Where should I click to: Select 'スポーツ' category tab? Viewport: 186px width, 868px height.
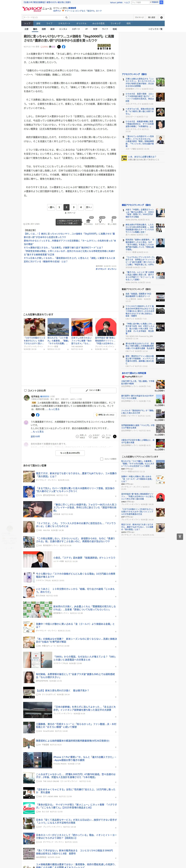76,29
